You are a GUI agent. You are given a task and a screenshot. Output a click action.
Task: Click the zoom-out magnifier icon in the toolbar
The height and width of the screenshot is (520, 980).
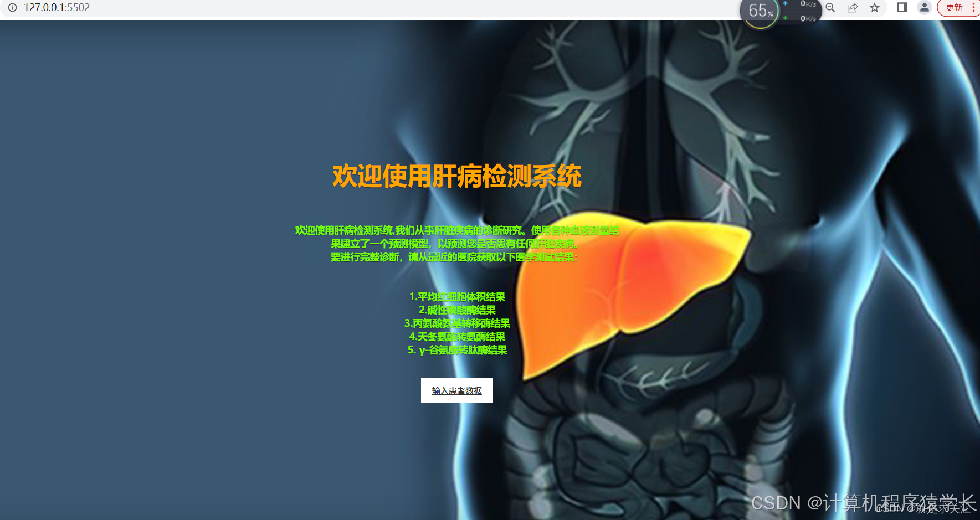click(x=830, y=8)
